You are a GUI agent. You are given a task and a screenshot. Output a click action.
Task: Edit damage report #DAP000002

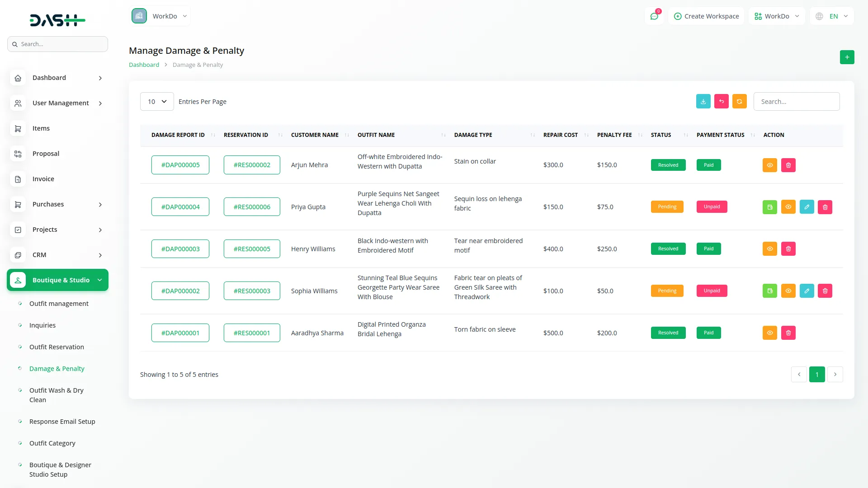(807, 291)
